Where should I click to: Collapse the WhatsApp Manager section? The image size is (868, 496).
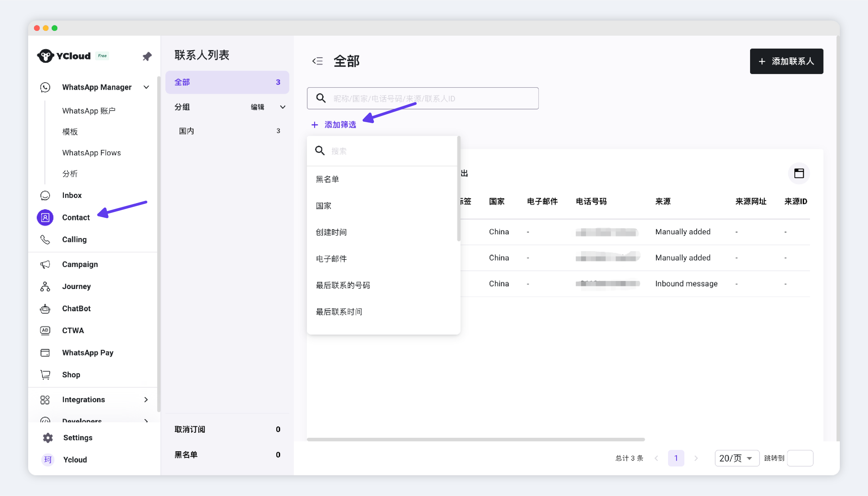tap(146, 87)
